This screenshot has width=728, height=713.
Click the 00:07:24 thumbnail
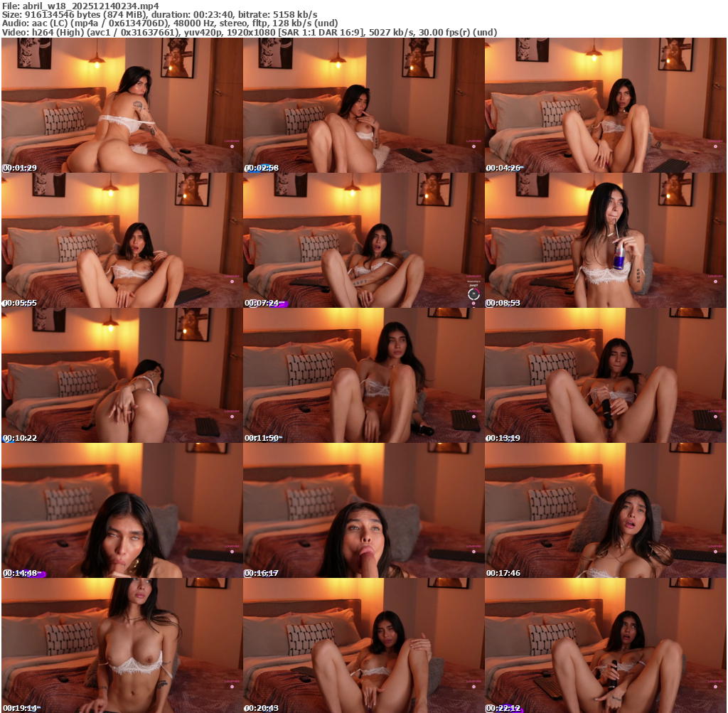tap(363, 240)
